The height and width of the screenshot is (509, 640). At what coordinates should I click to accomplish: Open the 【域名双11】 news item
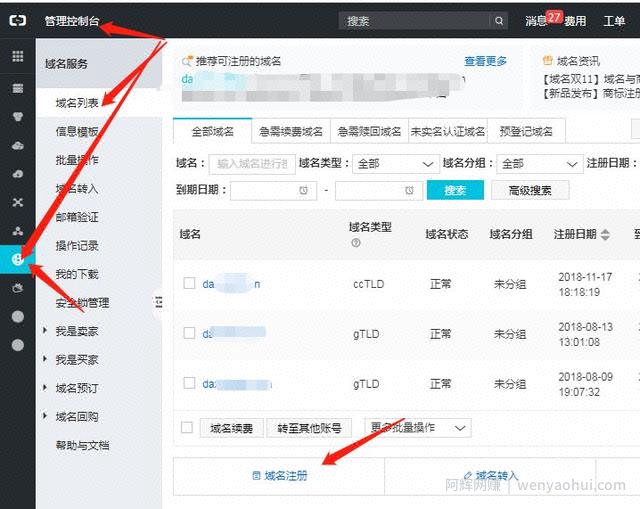591,79
